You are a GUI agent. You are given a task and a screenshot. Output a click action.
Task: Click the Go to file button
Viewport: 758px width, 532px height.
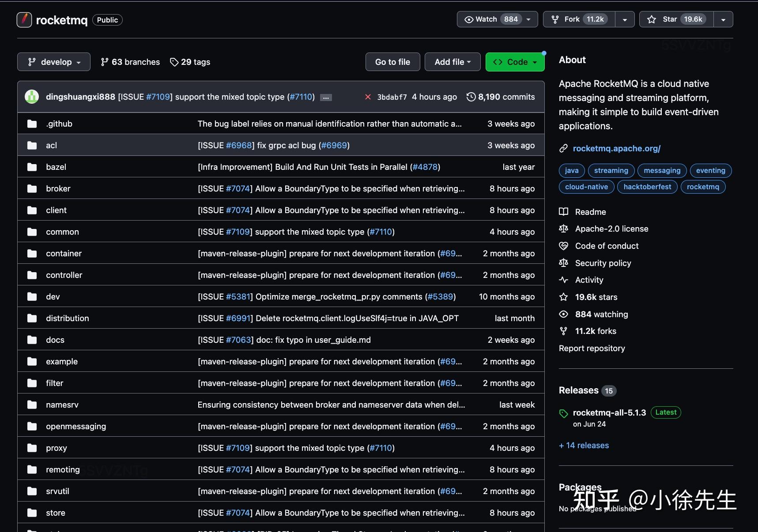click(392, 62)
